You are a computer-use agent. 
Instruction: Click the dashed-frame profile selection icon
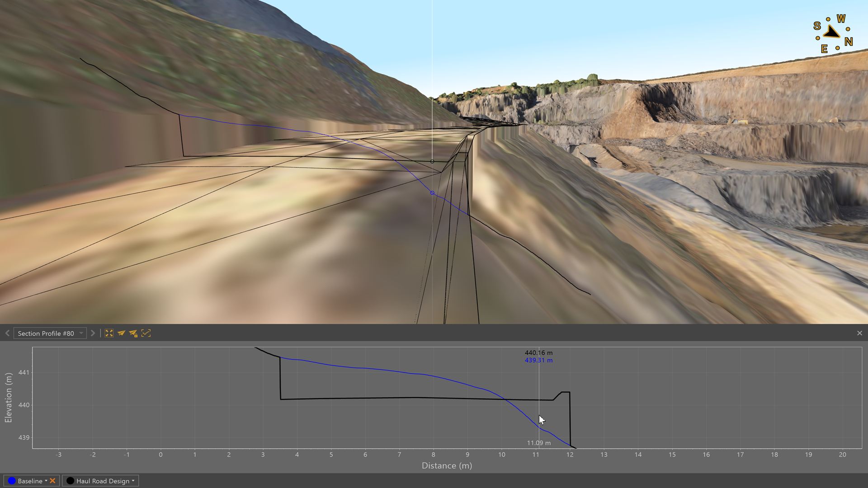[146, 333]
